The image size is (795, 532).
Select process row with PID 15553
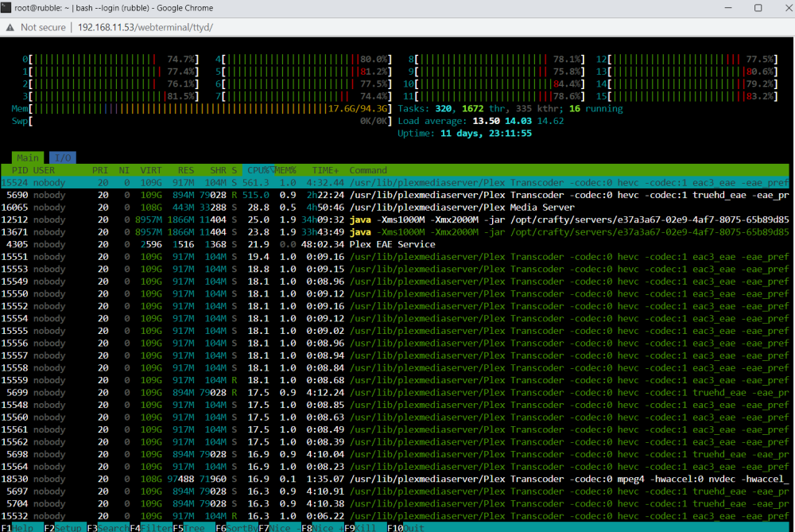click(395, 270)
